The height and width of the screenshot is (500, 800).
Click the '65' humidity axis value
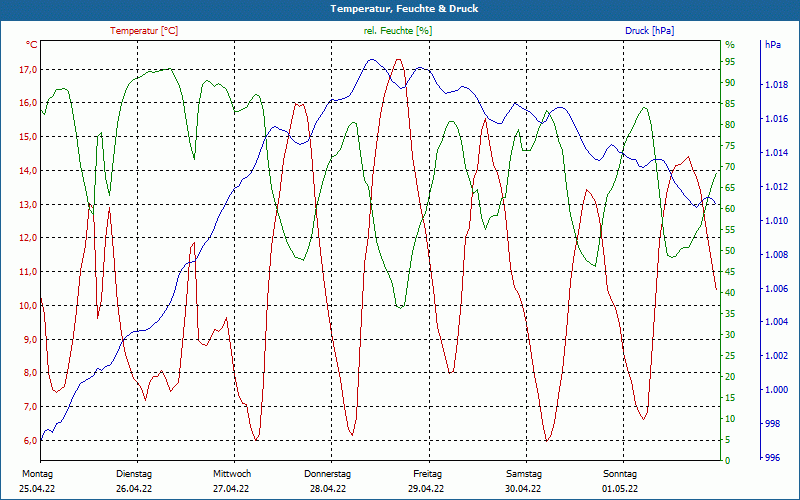click(x=730, y=188)
